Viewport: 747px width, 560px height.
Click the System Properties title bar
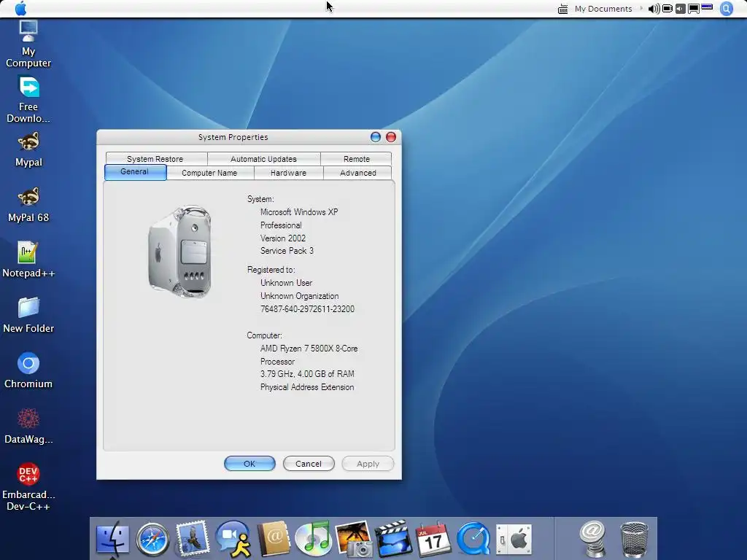pos(233,137)
